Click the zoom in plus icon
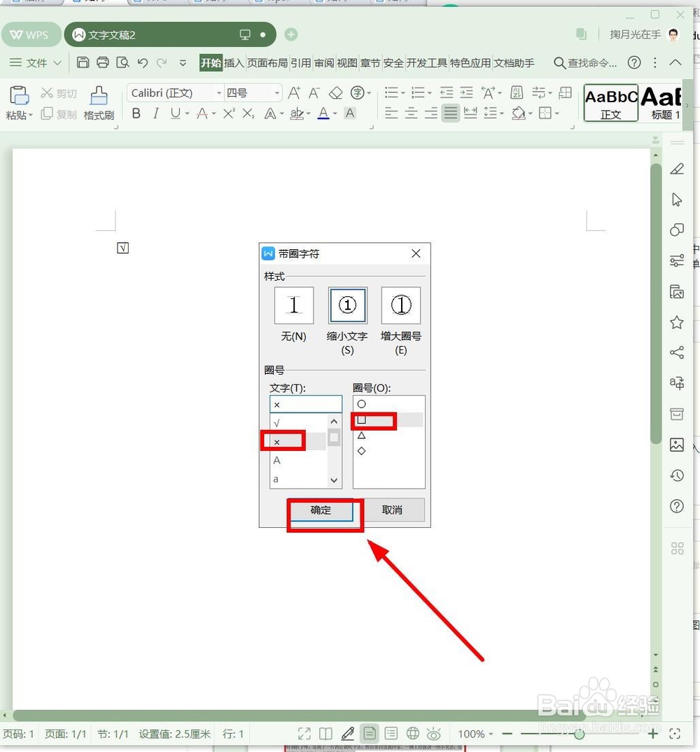 coord(652,734)
